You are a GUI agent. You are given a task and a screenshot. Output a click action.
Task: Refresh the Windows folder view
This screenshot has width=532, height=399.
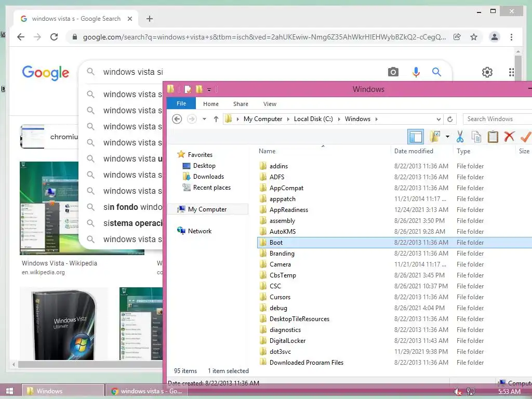(x=450, y=119)
